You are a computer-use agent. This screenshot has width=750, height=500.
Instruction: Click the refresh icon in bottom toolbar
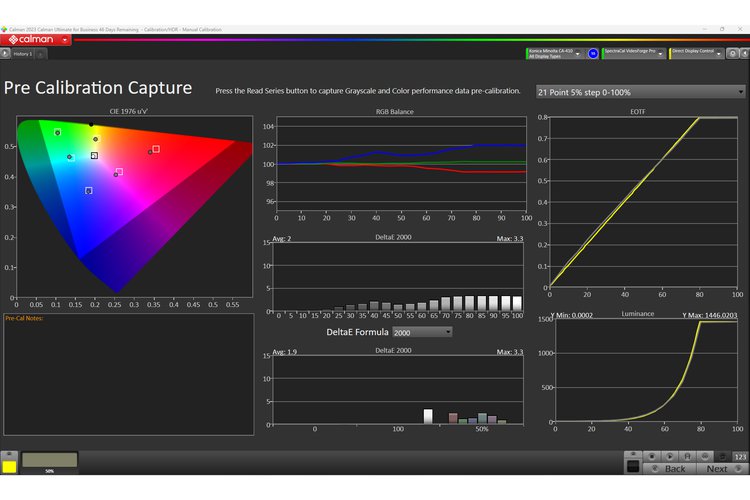722,457
